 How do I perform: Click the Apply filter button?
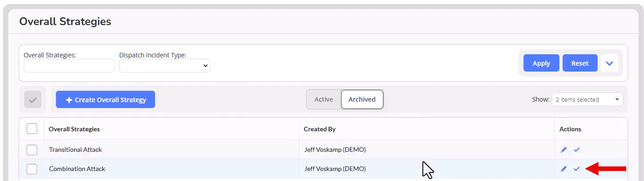pyautogui.click(x=541, y=63)
